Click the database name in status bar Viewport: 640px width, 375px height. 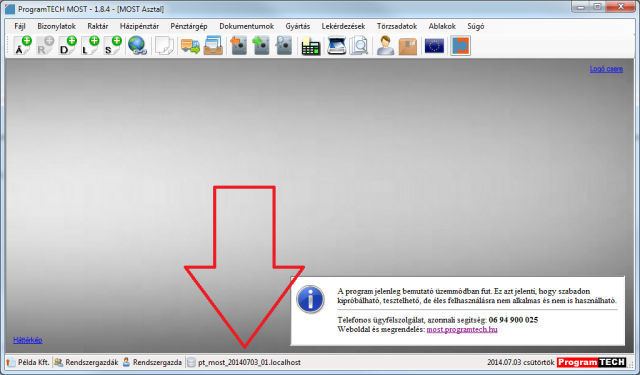(x=249, y=362)
